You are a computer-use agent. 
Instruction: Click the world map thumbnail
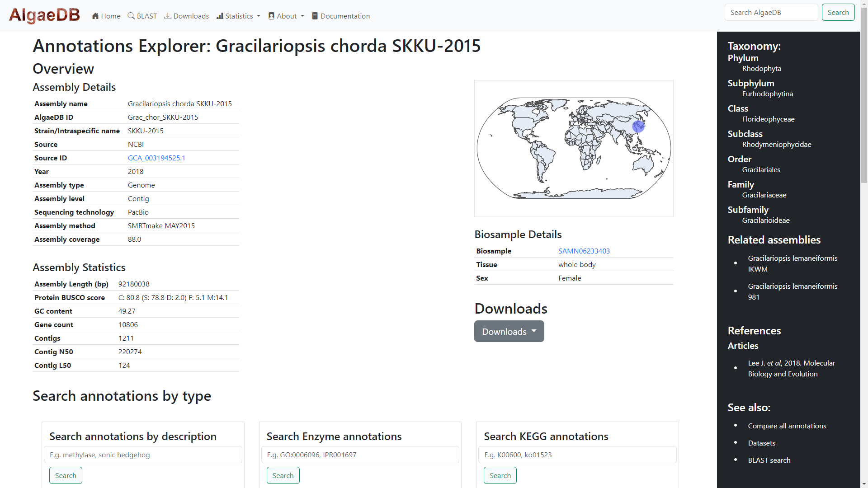pos(574,148)
